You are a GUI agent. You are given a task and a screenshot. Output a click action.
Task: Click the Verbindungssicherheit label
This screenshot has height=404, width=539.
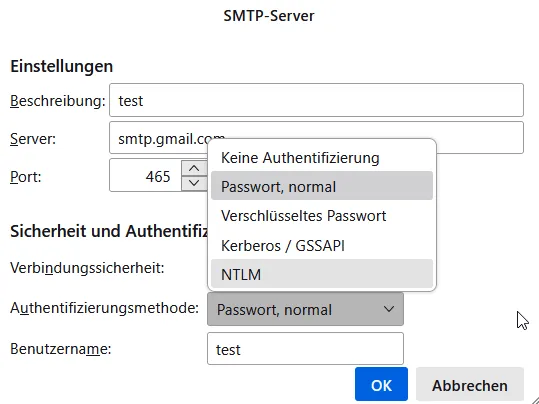(87, 267)
